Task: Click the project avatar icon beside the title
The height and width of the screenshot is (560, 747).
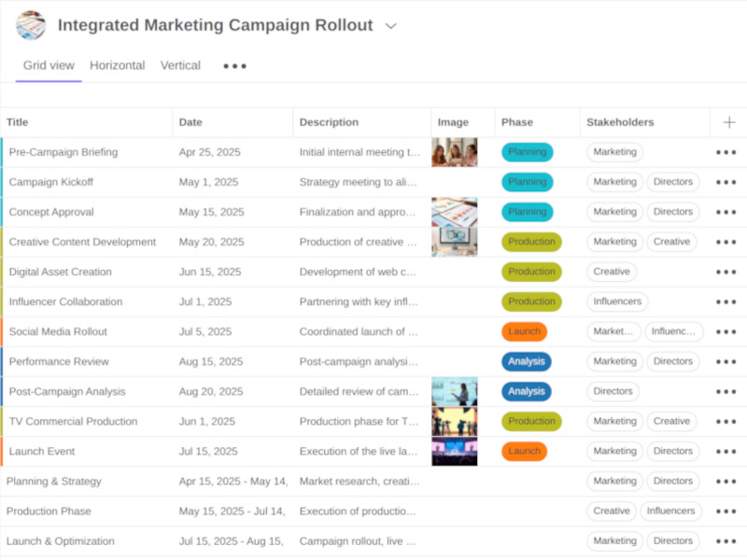Action: coord(31,25)
